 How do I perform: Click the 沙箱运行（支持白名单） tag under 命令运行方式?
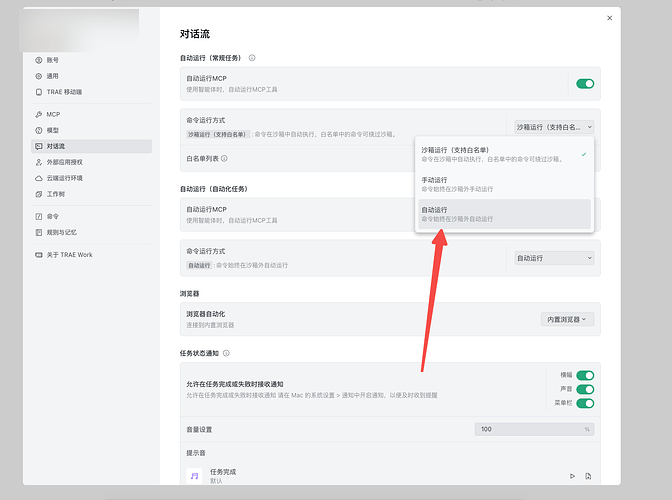coord(218,134)
